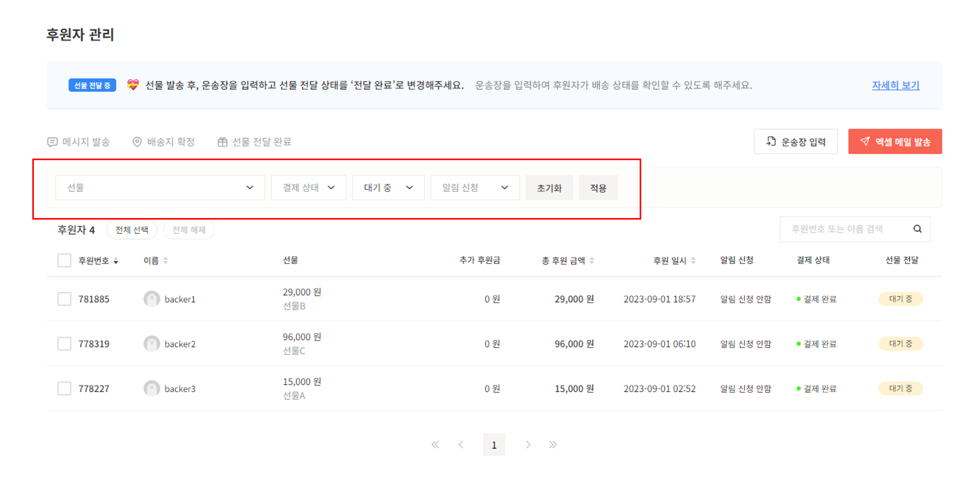
Task: Click the 배송지 확정 location pin icon
Action: [x=137, y=142]
